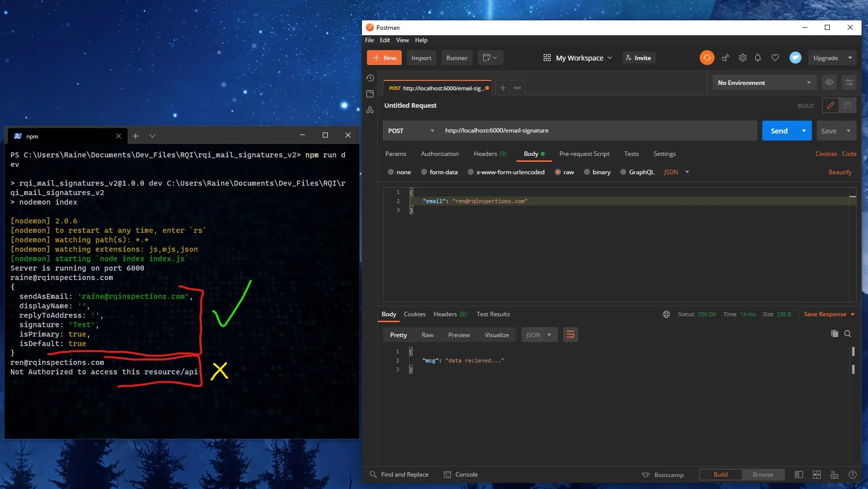
Task: Toggle sidebar visibility icon in status bar
Action: coord(798,475)
